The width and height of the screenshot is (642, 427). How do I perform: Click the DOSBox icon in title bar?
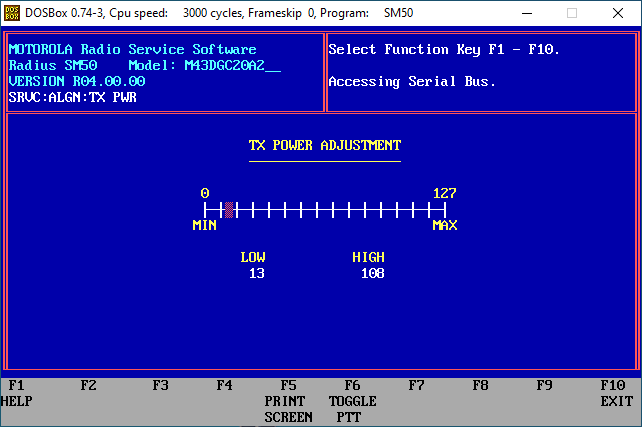click(x=12, y=13)
